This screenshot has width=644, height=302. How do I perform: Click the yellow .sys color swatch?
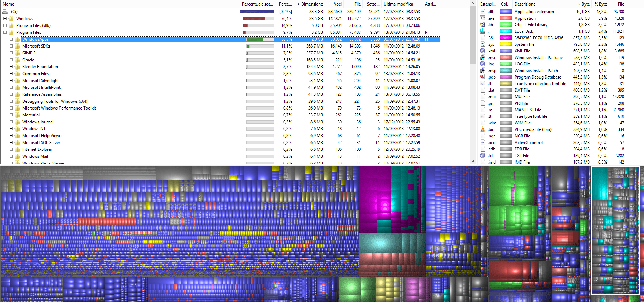[505, 44]
